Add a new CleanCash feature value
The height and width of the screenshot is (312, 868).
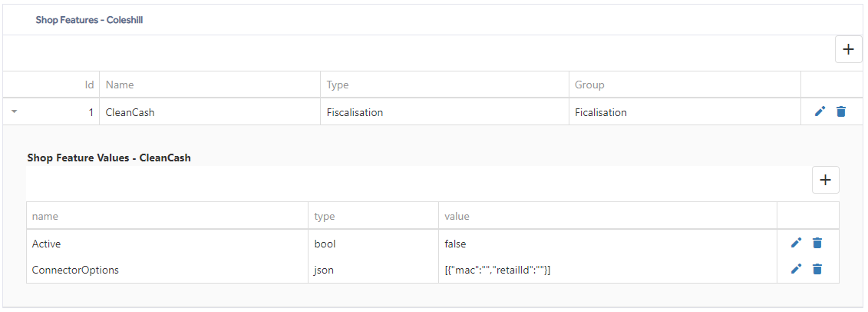(825, 180)
